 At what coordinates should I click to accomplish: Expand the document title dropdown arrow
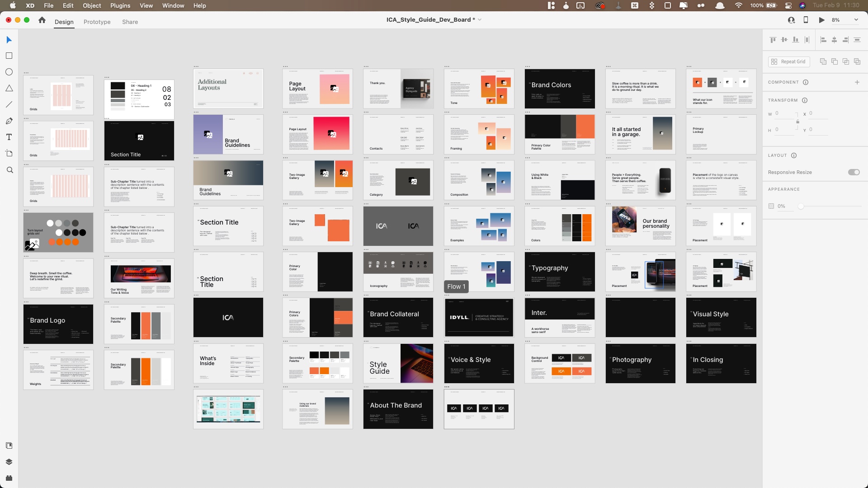pos(480,20)
